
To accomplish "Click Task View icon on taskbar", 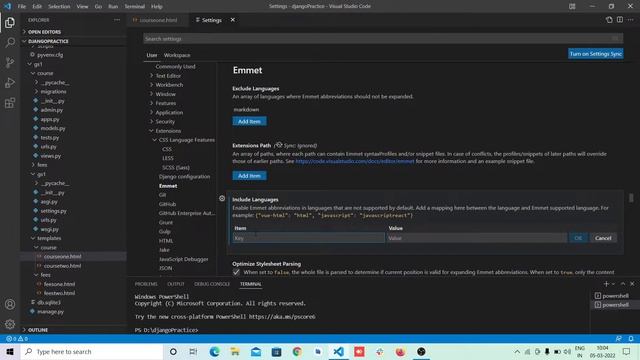I will coord(193,352).
